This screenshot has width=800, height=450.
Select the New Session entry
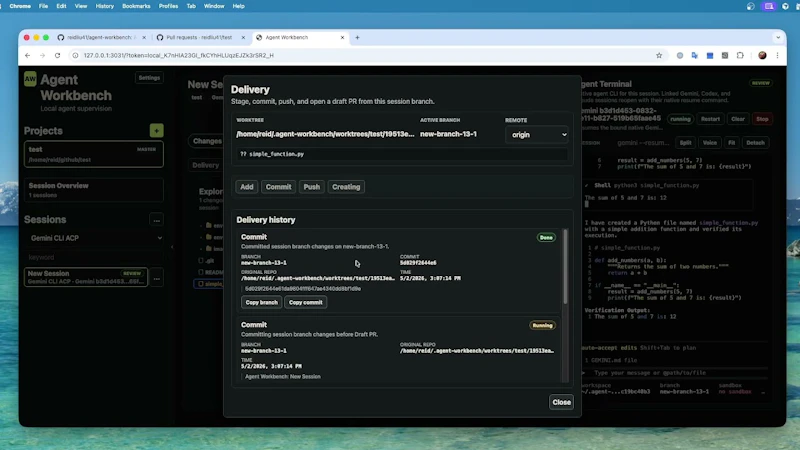pyautogui.click(x=86, y=277)
